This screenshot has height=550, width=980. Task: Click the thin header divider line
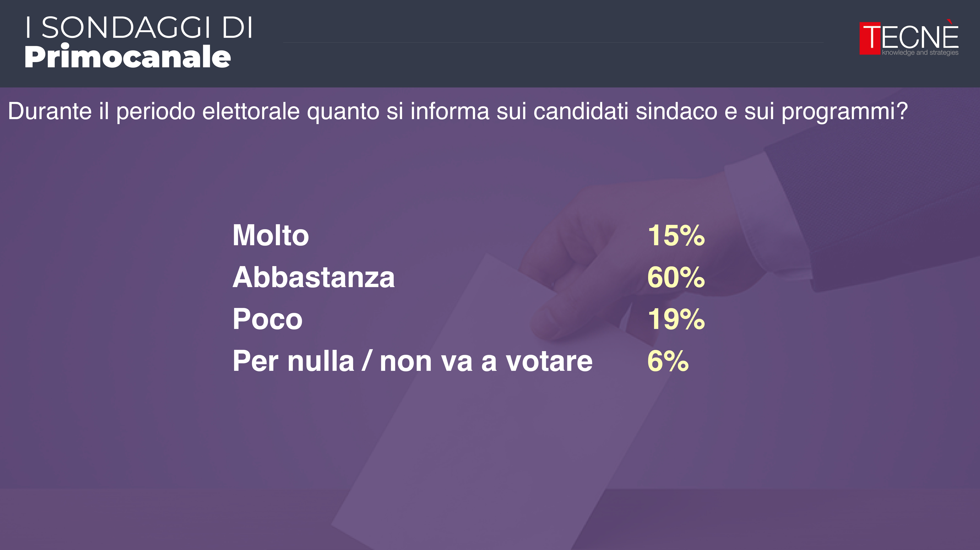click(x=552, y=42)
